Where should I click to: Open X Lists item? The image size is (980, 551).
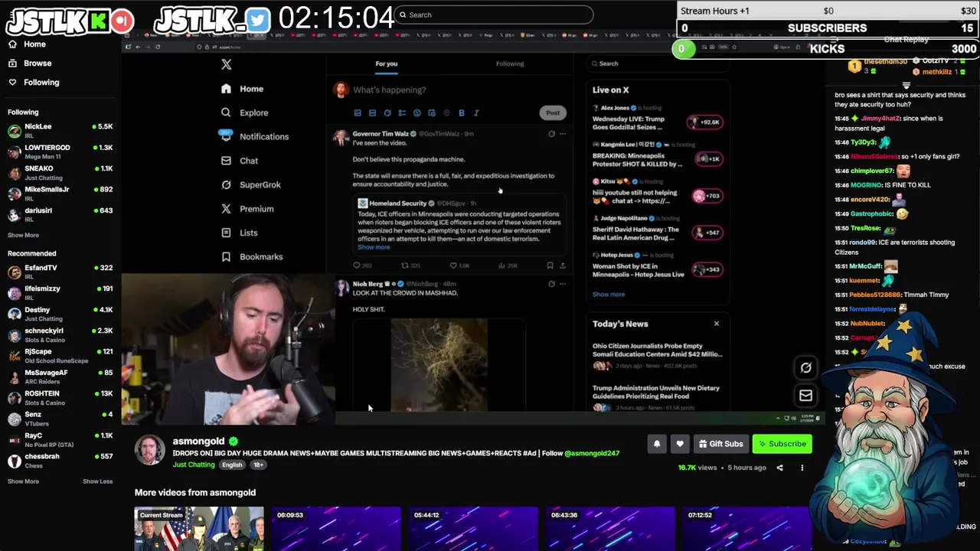240,233
